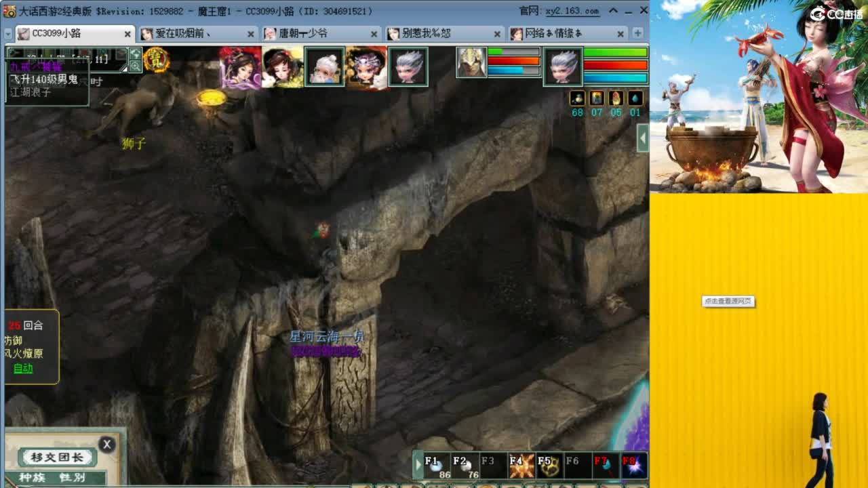Close the 别惹我%怒 tab
This screenshot has height=488, width=868.
pyautogui.click(x=498, y=34)
